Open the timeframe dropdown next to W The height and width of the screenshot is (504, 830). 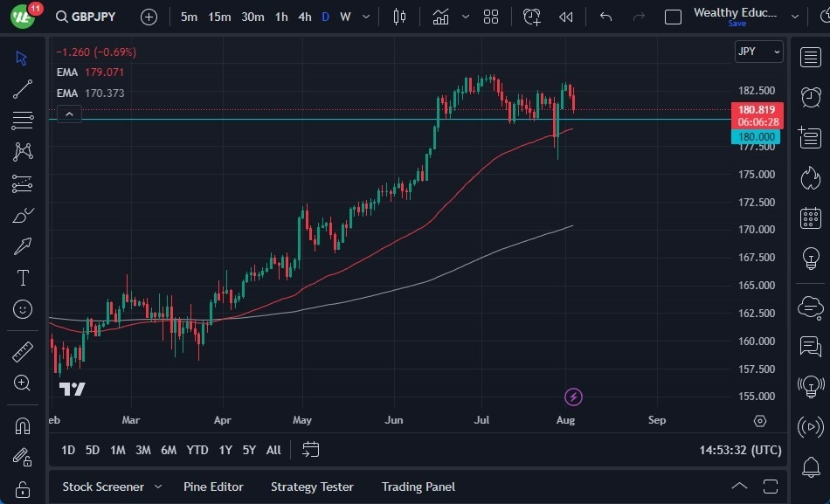tap(364, 16)
